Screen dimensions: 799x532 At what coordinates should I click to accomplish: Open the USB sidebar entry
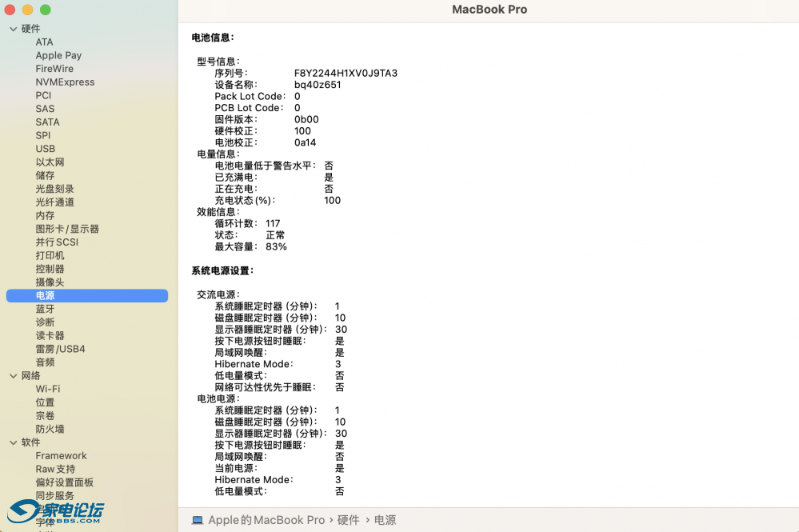click(46, 149)
